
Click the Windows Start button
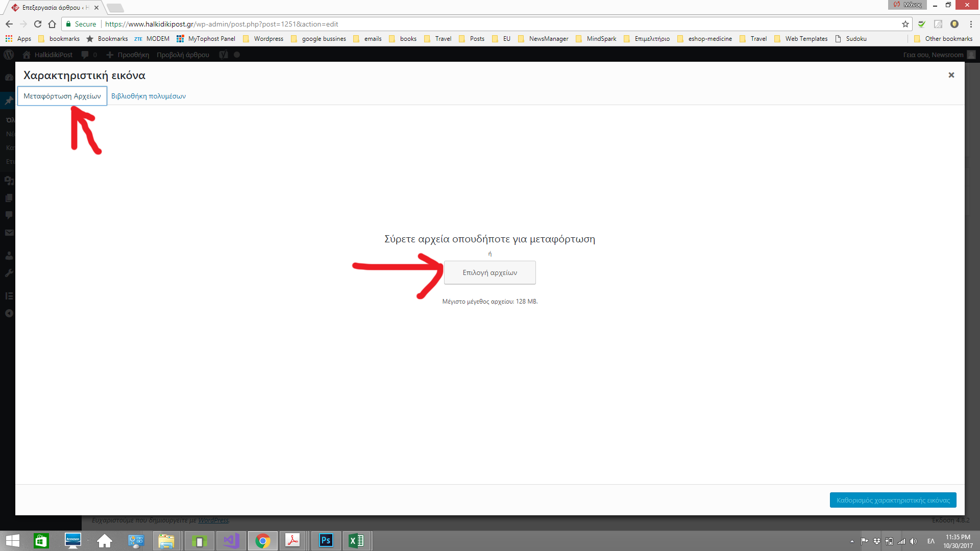(x=12, y=541)
